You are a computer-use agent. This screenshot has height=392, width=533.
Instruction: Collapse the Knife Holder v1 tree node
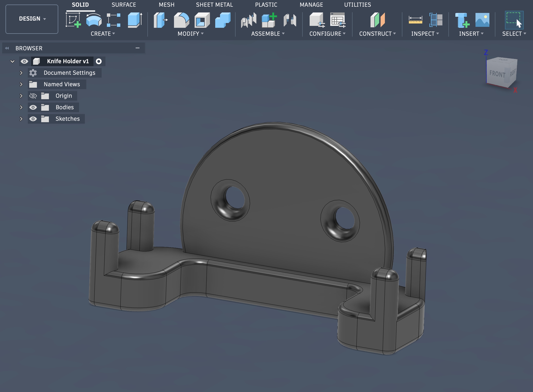click(x=12, y=61)
